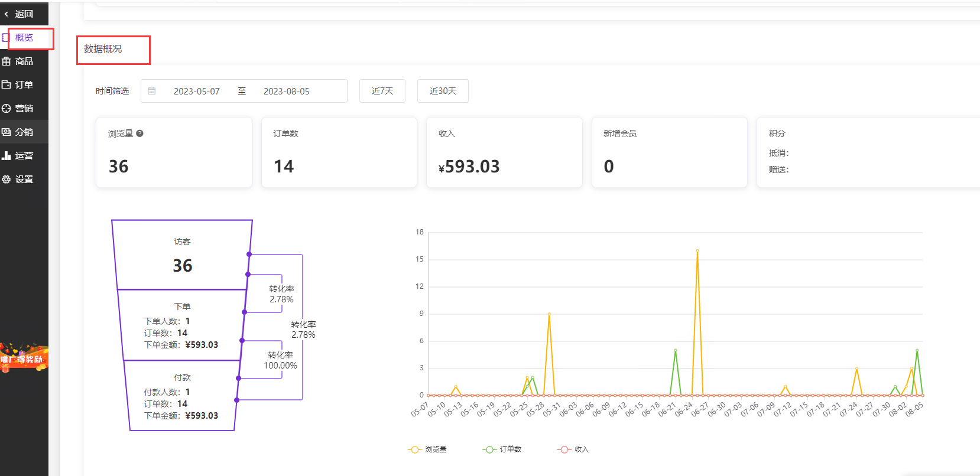Click the 运营 operations bar-chart icon
The width and height of the screenshot is (980, 476).
click(x=7, y=156)
